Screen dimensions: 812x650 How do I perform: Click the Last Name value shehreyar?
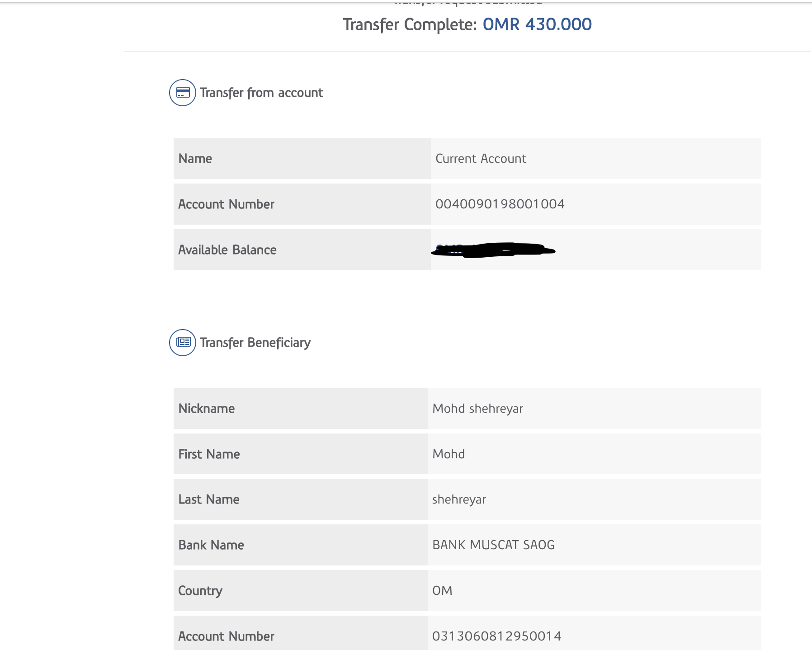click(459, 499)
